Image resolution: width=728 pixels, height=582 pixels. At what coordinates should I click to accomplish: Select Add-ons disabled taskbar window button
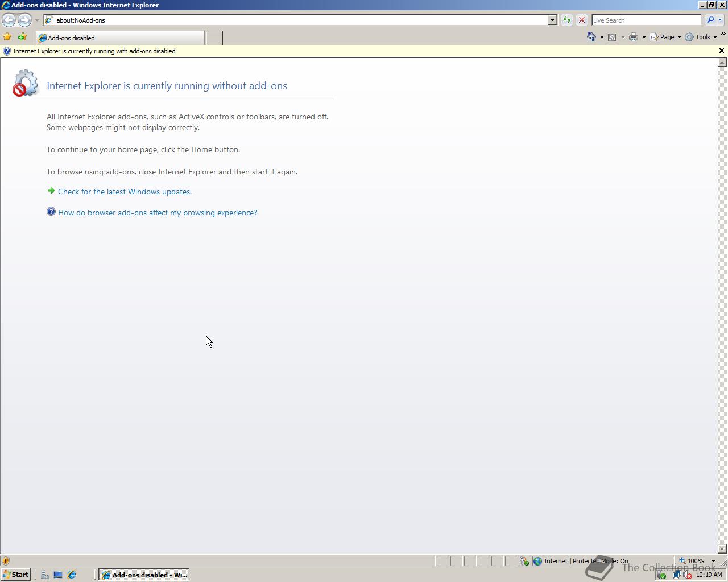[x=144, y=575]
